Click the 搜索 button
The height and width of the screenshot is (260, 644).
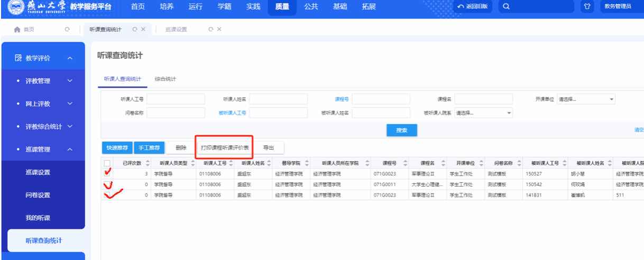click(x=401, y=130)
